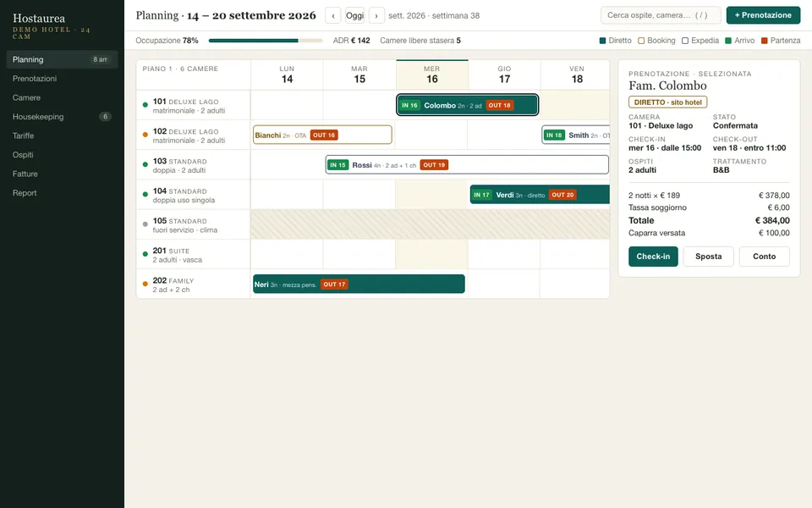The image size is (812, 508).
Task: Click MAR 15 day column header
Action: (x=359, y=75)
